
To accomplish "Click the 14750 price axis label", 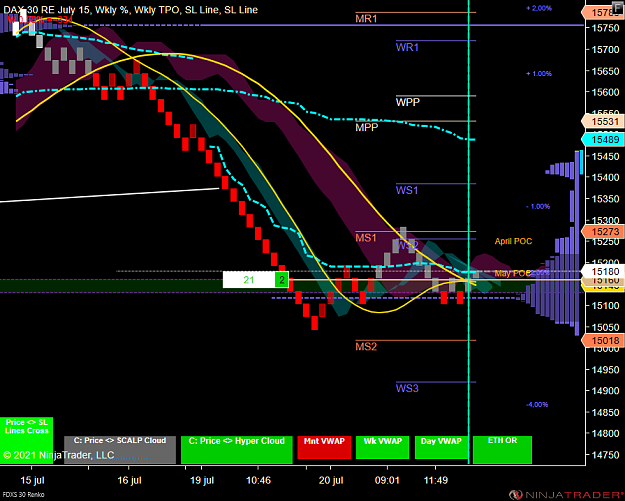I will (x=605, y=455).
